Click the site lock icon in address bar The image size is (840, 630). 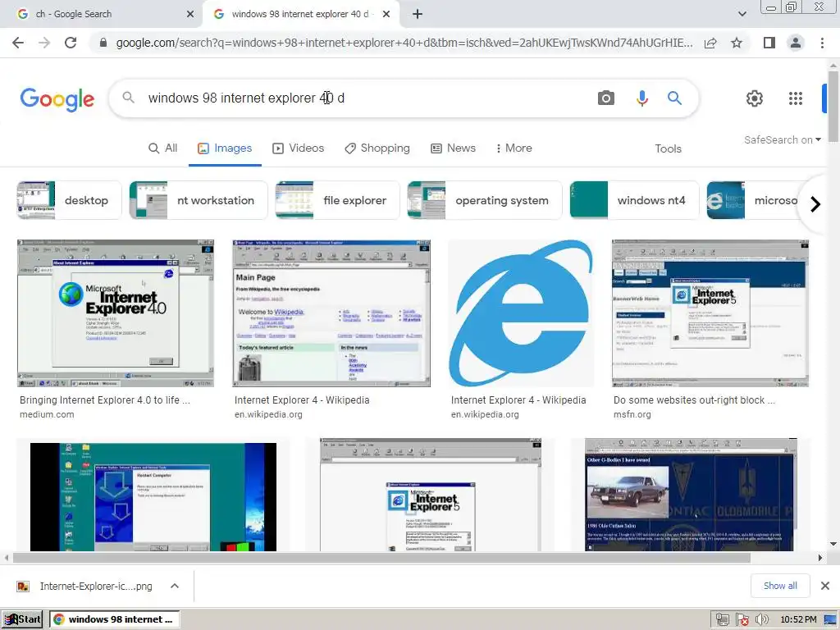point(103,43)
